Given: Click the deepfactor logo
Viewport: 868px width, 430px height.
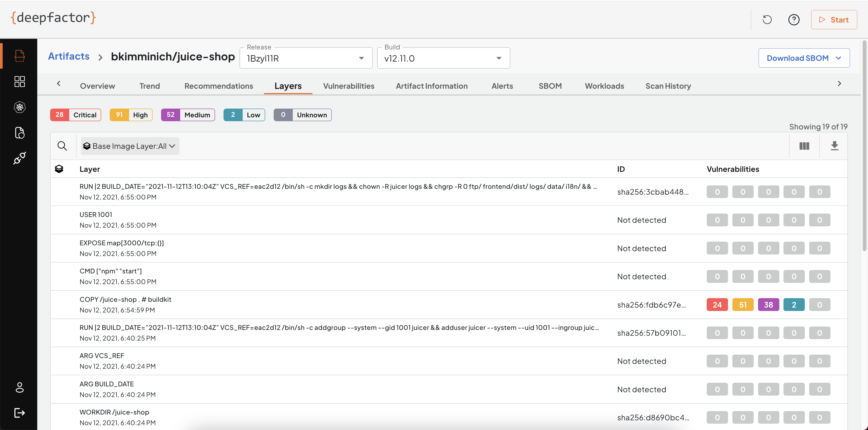Looking at the screenshot, I should coord(53,17).
